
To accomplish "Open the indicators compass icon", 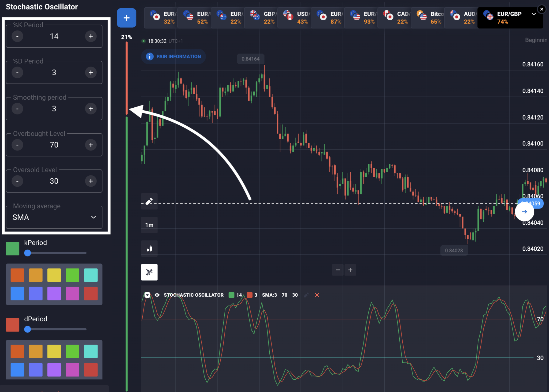I will click(149, 272).
